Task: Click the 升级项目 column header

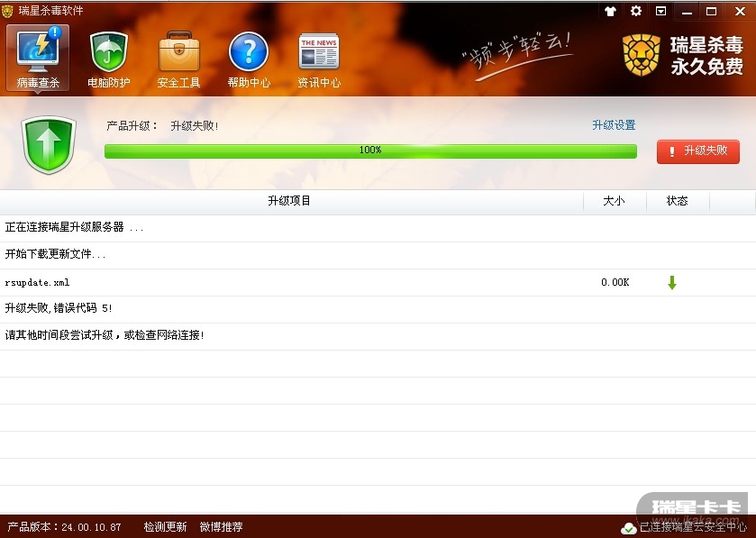Action: click(x=289, y=201)
